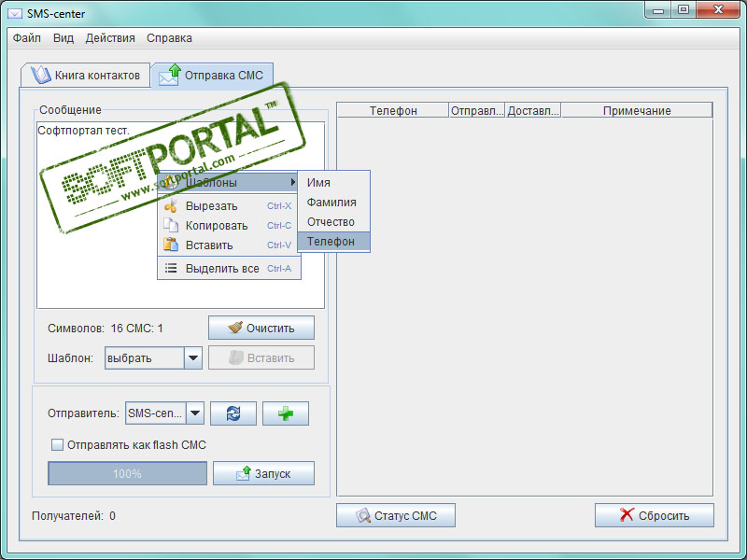747x560 pixels.
Task: Click the text Софтпортал тест. in the message
Action: tap(83, 131)
